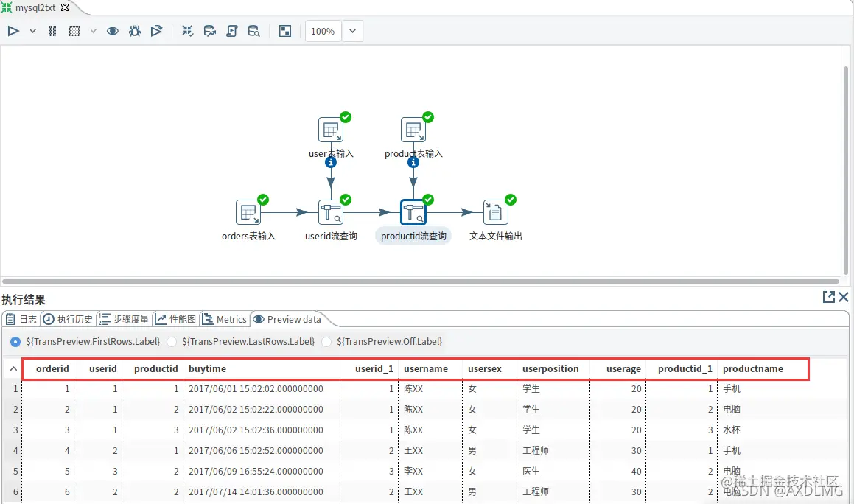Viewport: 854px width, 504px height.
Task: Preview transformation with eye icon
Action: click(x=113, y=31)
